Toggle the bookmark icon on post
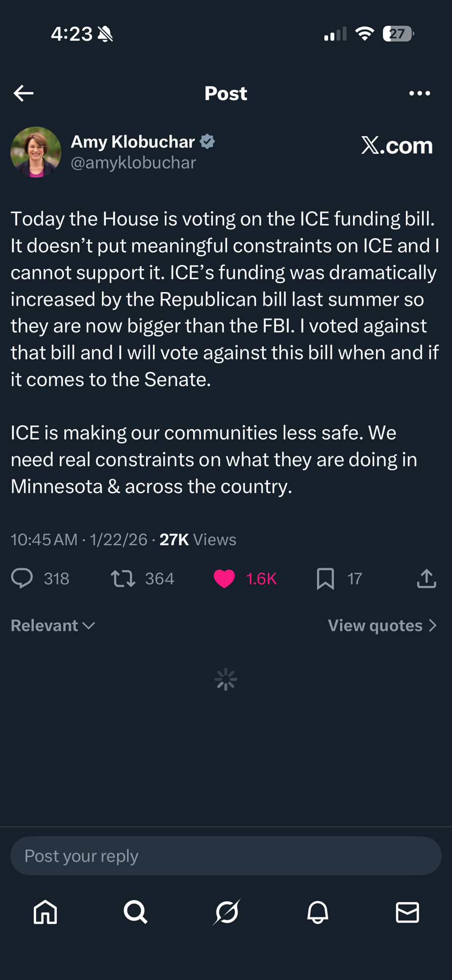Viewport: 452px width, 980px height. (326, 578)
